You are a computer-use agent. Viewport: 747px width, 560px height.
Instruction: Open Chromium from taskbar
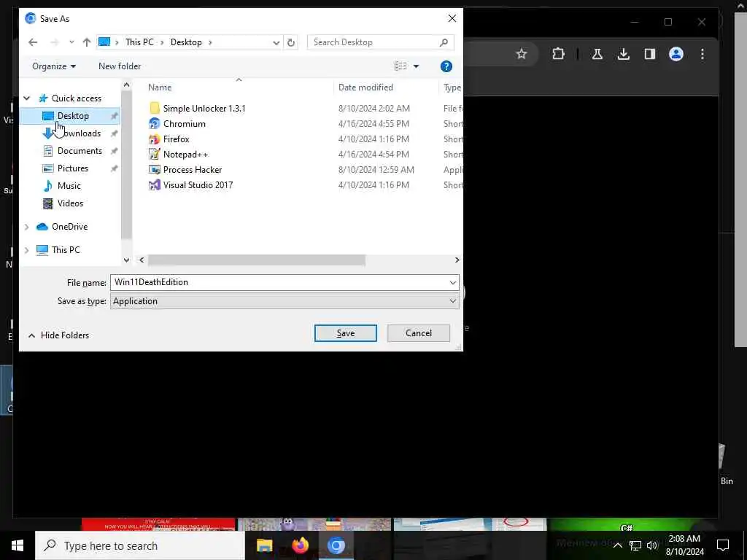click(336, 545)
